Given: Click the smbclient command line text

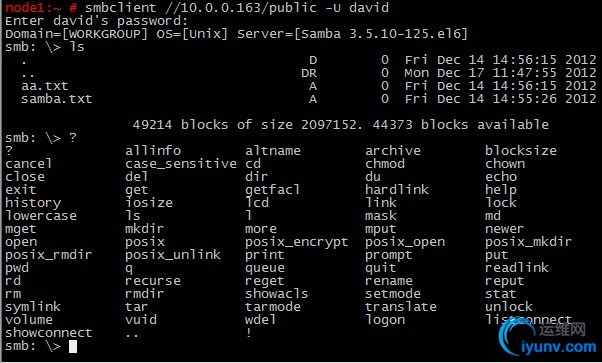Looking at the screenshot, I should tap(237, 7).
